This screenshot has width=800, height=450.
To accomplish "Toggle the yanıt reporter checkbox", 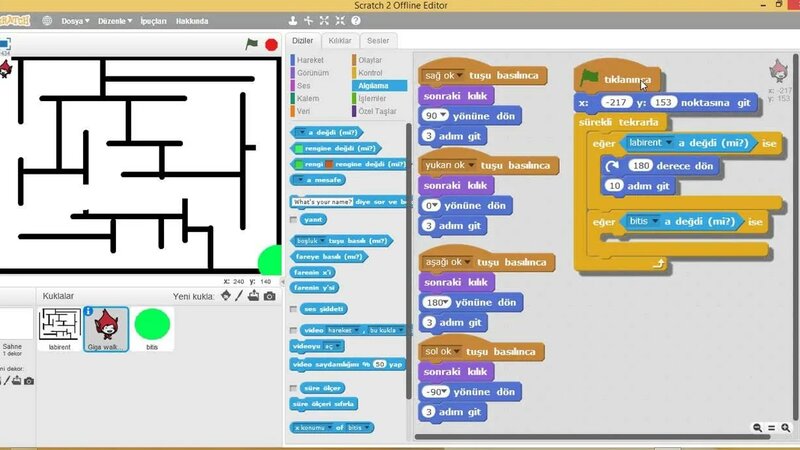I will [293, 220].
